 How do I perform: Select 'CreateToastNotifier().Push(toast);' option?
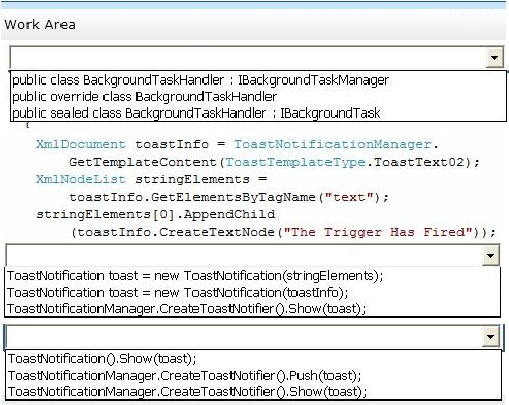point(184,376)
